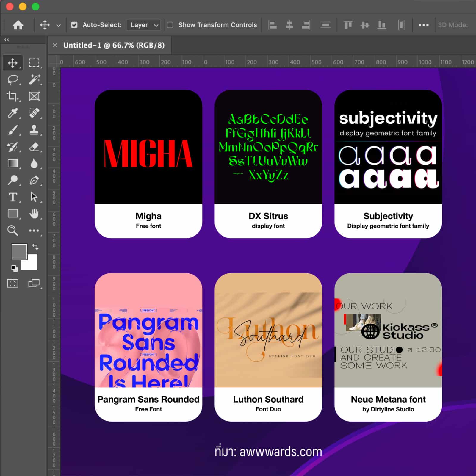Select the Magic Wand tool
The image size is (476, 476).
tap(34, 80)
